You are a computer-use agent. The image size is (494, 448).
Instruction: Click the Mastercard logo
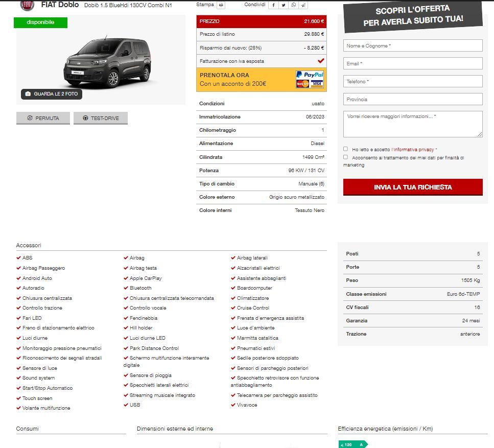pos(302,83)
